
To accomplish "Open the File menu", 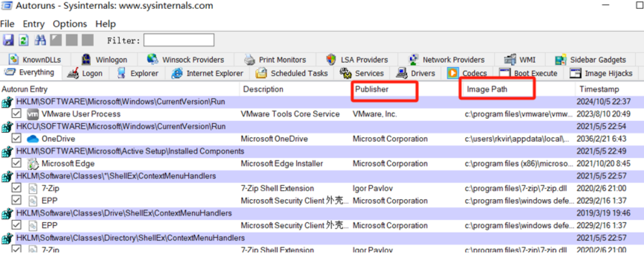I will pyautogui.click(x=7, y=24).
